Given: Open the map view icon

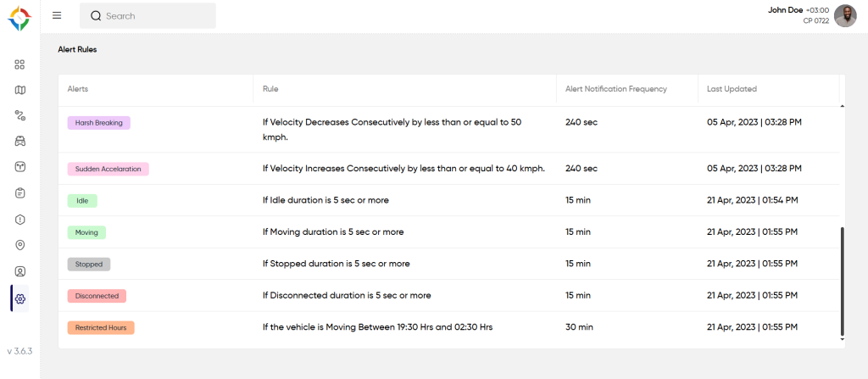Looking at the screenshot, I should pos(20,90).
